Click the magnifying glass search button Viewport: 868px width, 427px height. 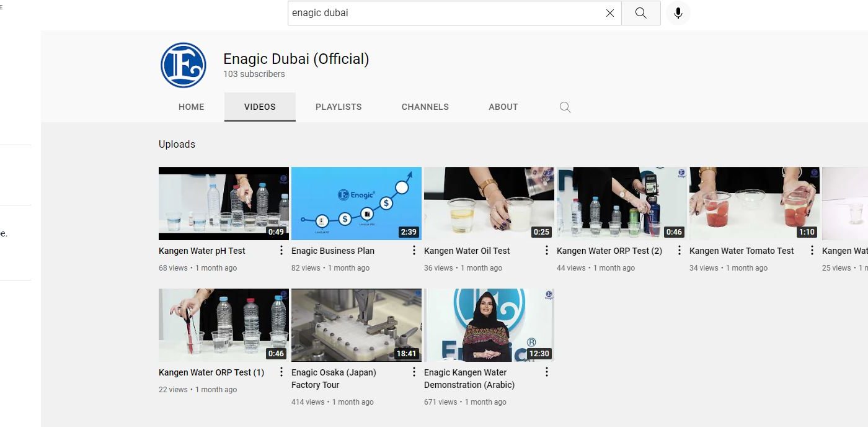tap(640, 13)
